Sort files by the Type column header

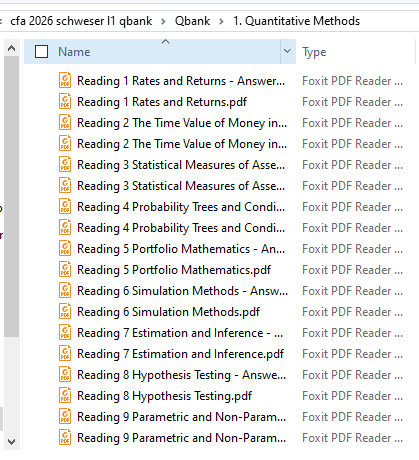point(314,52)
